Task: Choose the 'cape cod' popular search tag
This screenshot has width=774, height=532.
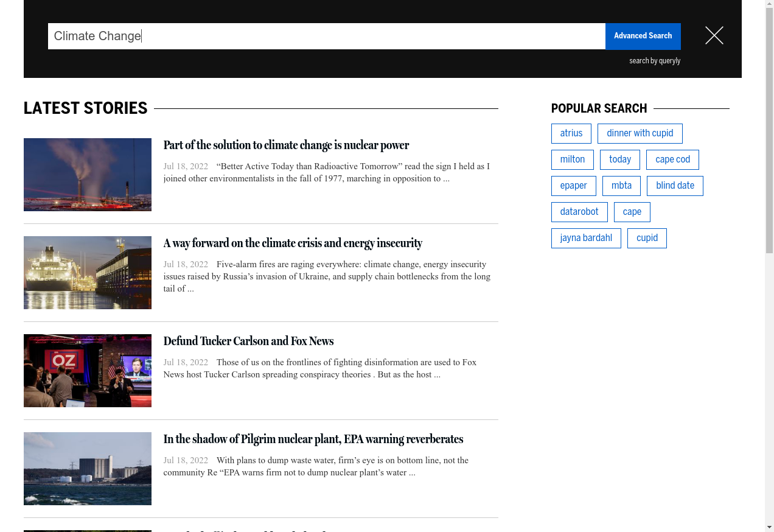Action: (672, 159)
